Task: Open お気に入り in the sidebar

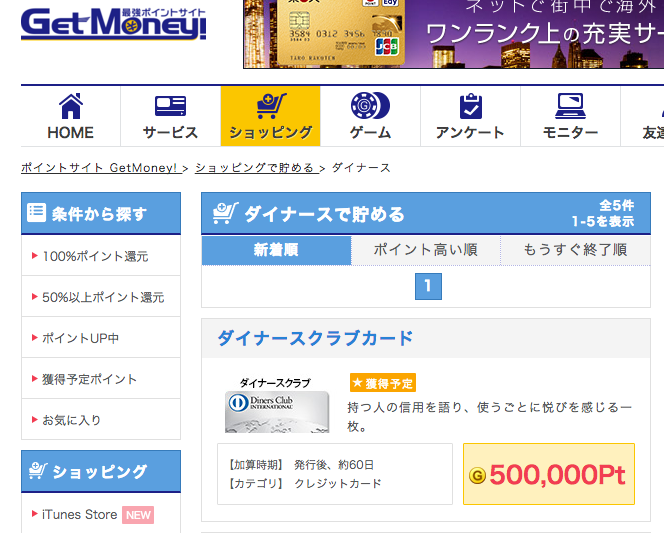Action: (x=101, y=420)
